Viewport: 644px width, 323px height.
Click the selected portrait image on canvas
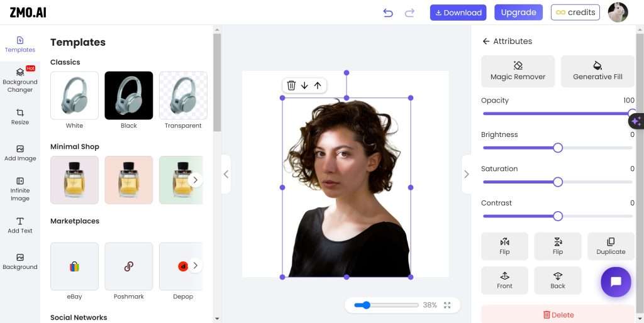coord(347,187)
